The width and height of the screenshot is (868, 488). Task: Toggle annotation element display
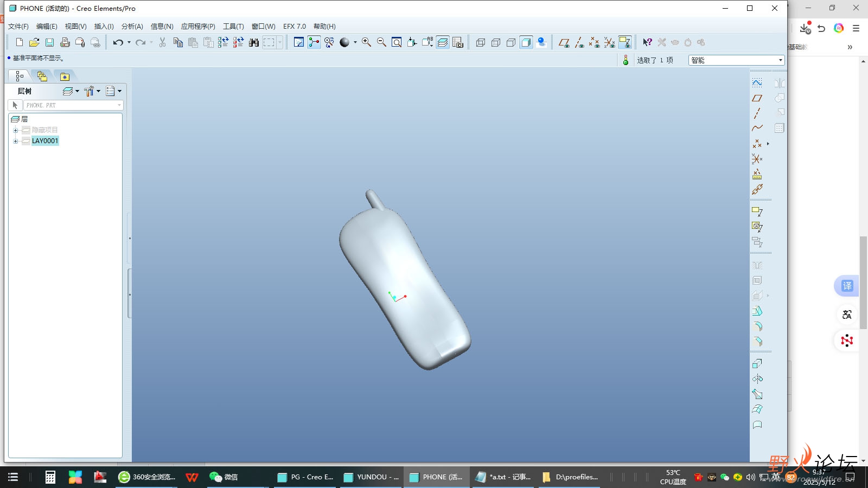pos(625,42)
